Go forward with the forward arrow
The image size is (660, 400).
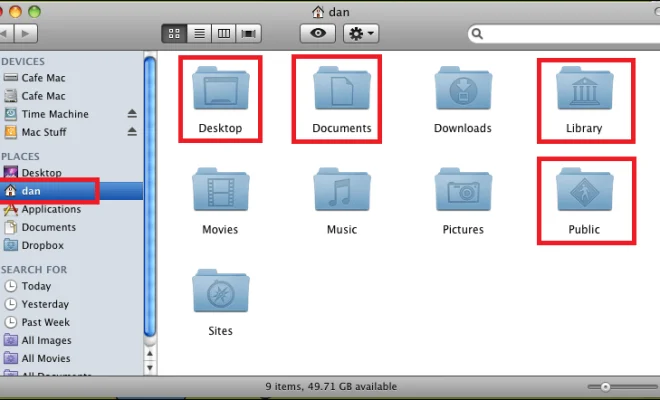click(26, 33)
